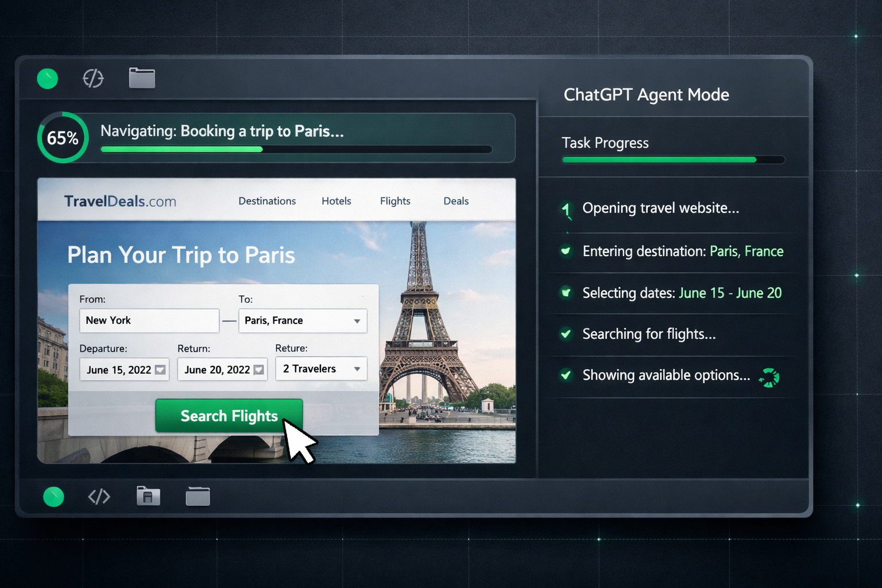Go to the Hotels menu item
The width and height of the screenshot is (882, 588).
click(x=336, y=201)
